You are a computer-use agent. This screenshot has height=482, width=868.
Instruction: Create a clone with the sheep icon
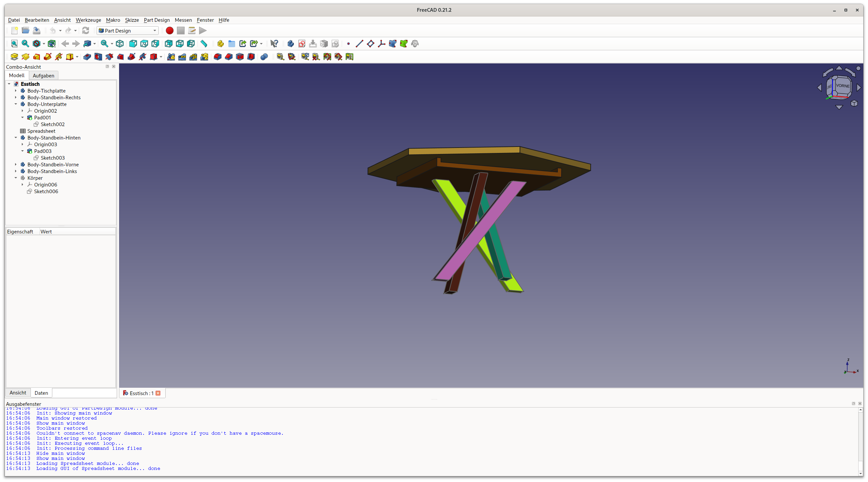[x=415, y=44]
